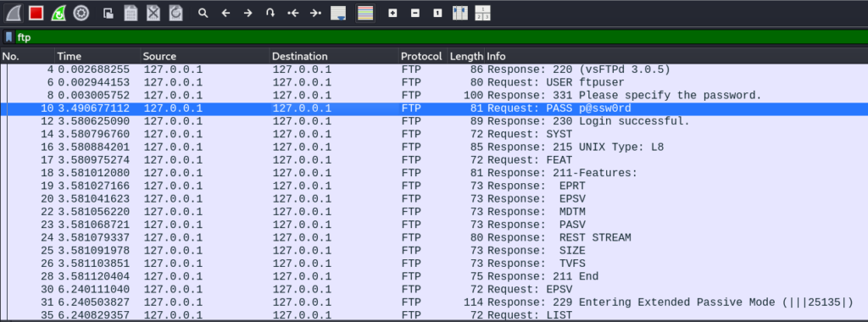This screenshot has width=868, height=322.
Task: Save this capture file
Action: coord(131,13)
